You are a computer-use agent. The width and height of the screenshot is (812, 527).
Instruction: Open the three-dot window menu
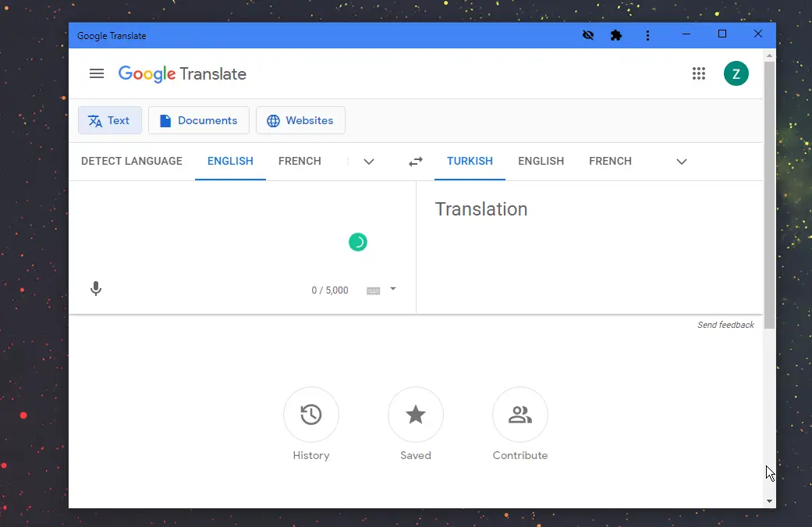coord(647,35)
